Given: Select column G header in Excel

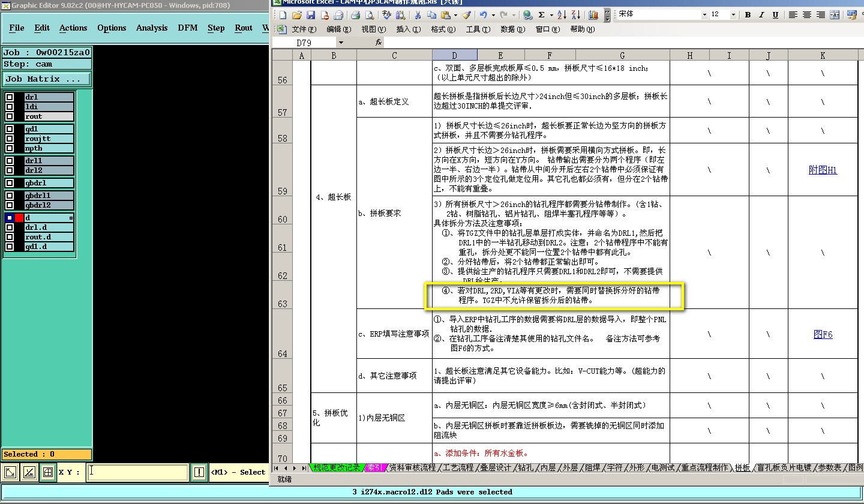Looking at the screenshot, I should click(x=622, y=55).
